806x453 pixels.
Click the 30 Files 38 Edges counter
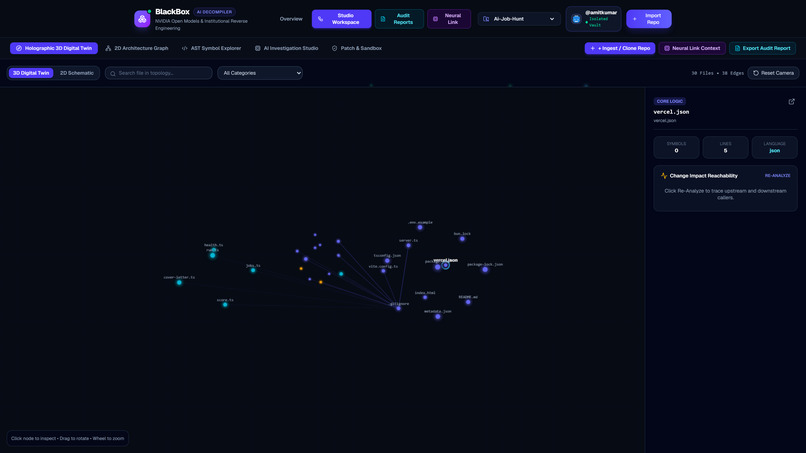pyautogui.click(x=717, y=74)
